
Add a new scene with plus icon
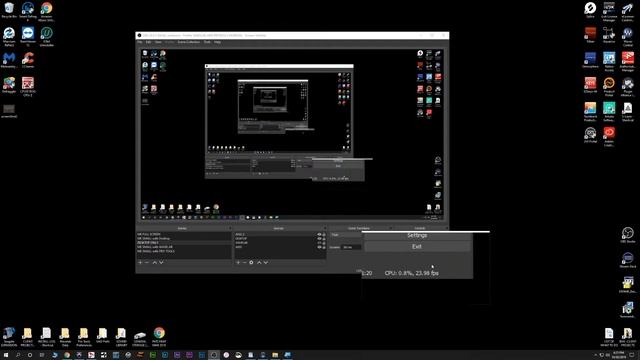point(140,262)
